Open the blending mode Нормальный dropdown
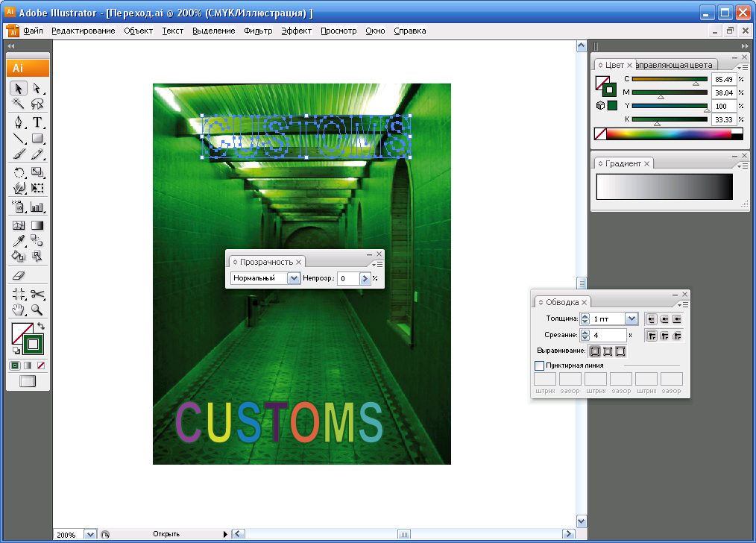 tap(294, 278)
